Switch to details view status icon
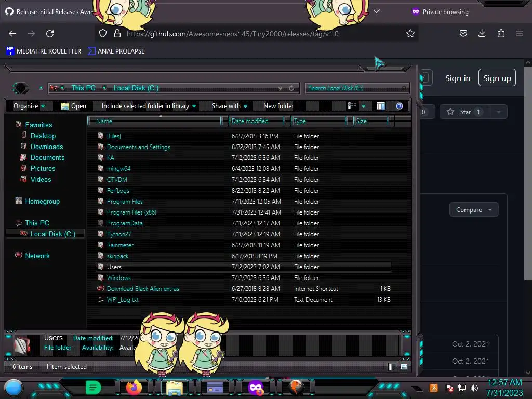This screenshot has width=532, height=399. [393, 367]
